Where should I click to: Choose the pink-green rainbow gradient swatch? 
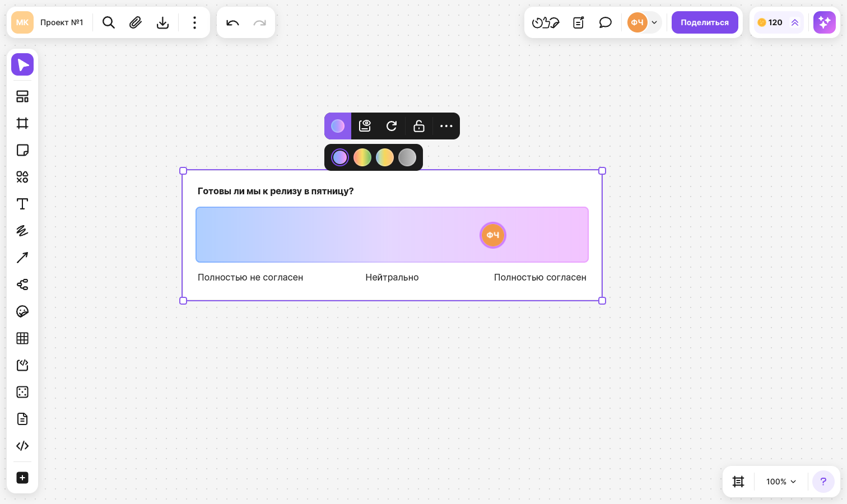[362, 157]
